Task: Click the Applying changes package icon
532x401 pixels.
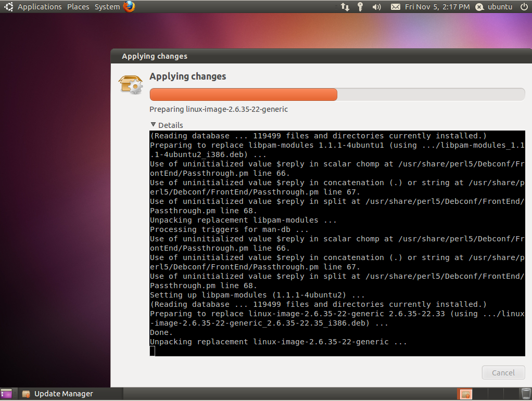Action: pos(130,84)
